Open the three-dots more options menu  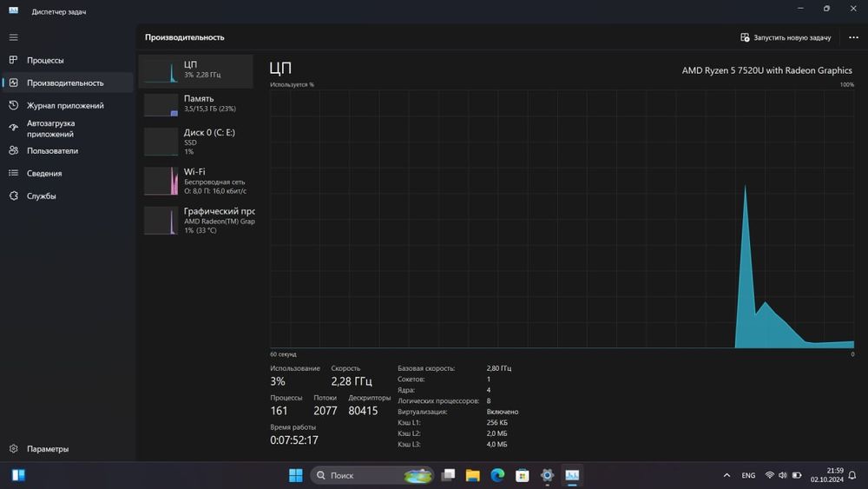853,37
